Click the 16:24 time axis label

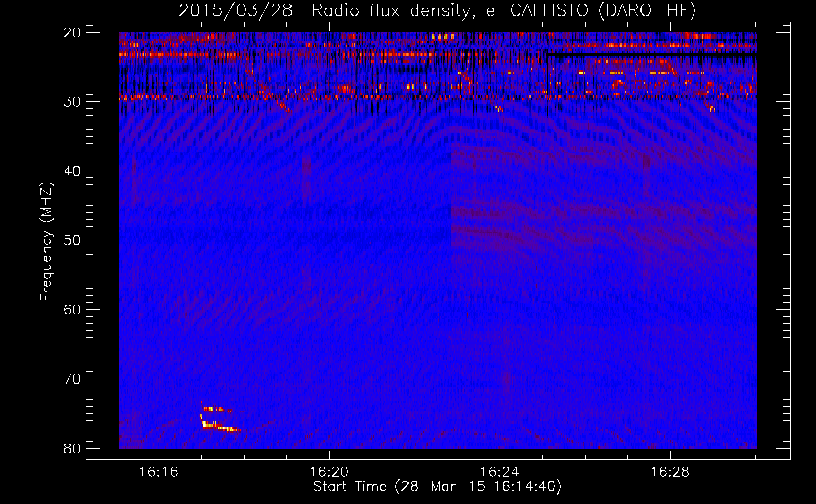499,472
